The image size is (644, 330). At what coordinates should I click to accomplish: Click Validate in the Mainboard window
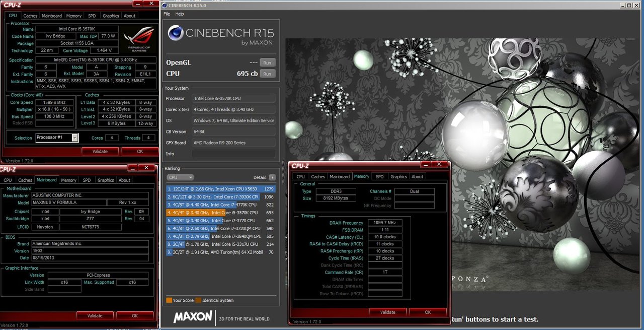95,315
